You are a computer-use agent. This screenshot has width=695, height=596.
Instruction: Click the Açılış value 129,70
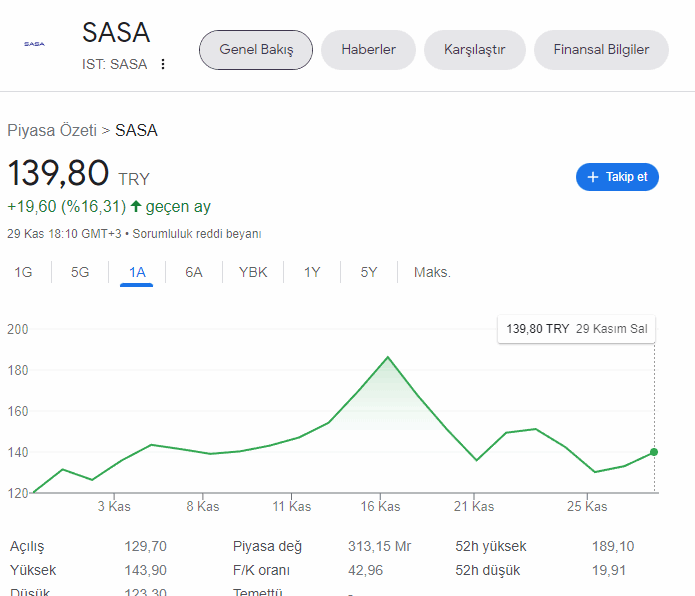(x=145, y=546)
